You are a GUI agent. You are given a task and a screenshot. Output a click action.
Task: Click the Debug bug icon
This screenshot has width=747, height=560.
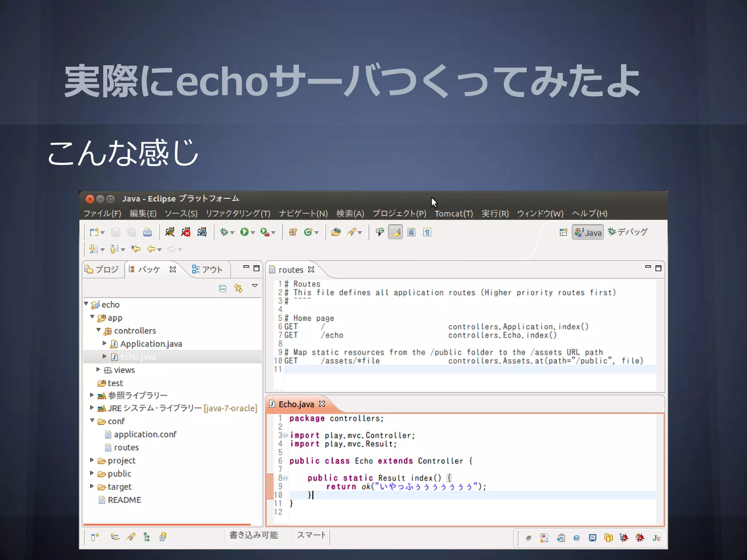click(224, 232)
